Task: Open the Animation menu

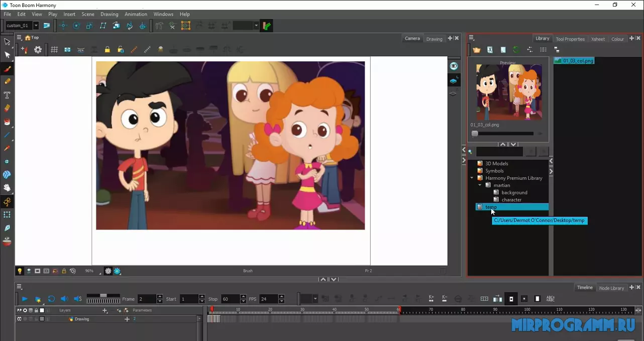Action: coord(136,14)
